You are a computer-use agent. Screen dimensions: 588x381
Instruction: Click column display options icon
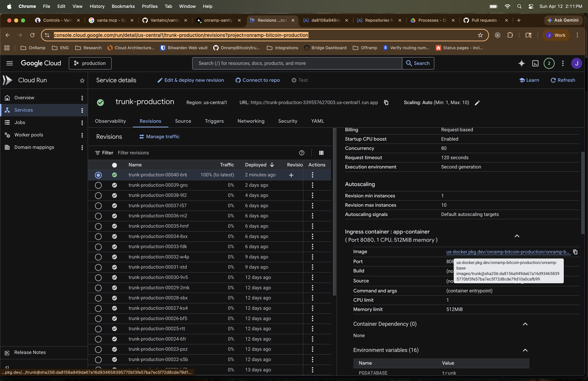(x=321, y=153)
